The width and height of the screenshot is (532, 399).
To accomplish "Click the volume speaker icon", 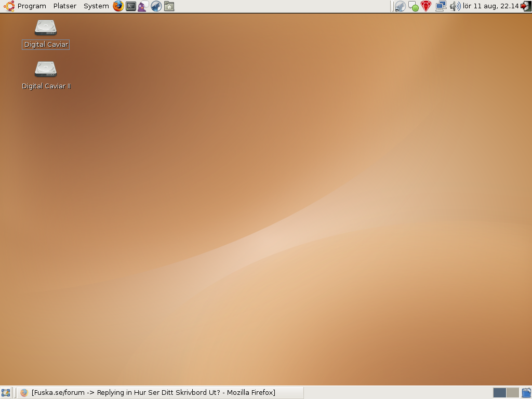I will pos(455,6).
